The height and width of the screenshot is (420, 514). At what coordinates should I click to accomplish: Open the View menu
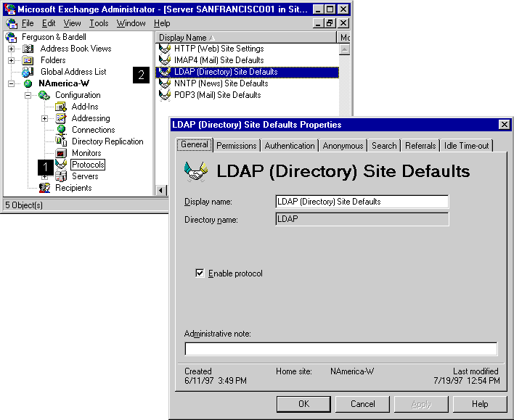72,24
